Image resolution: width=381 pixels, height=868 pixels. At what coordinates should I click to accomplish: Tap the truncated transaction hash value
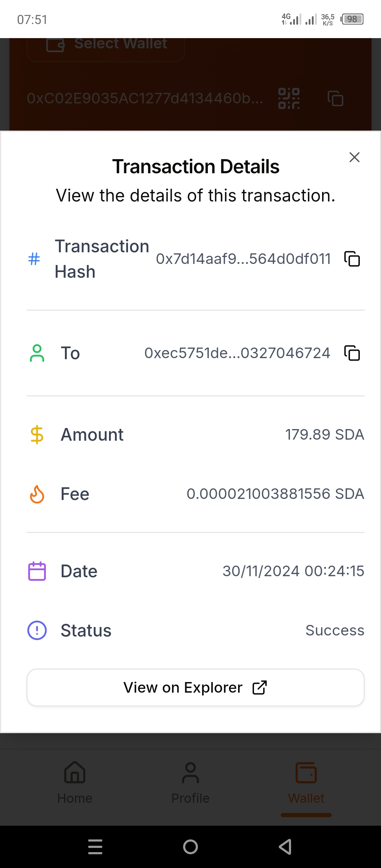243,259
